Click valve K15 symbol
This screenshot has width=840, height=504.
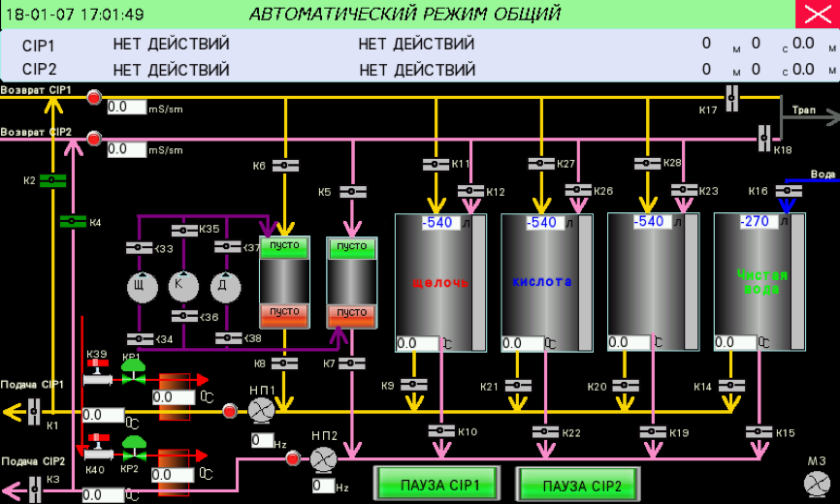[759, 431]
